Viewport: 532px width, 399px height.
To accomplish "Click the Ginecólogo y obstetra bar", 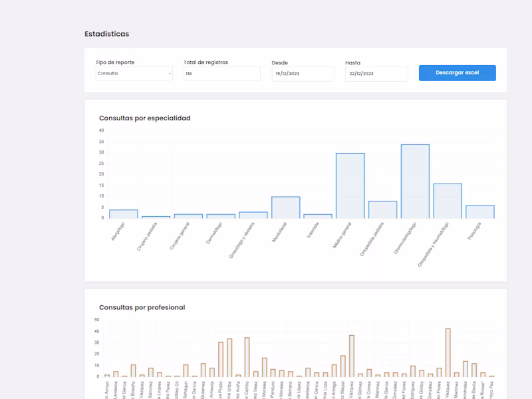I will pyautogui.click(x=253, y=215).
